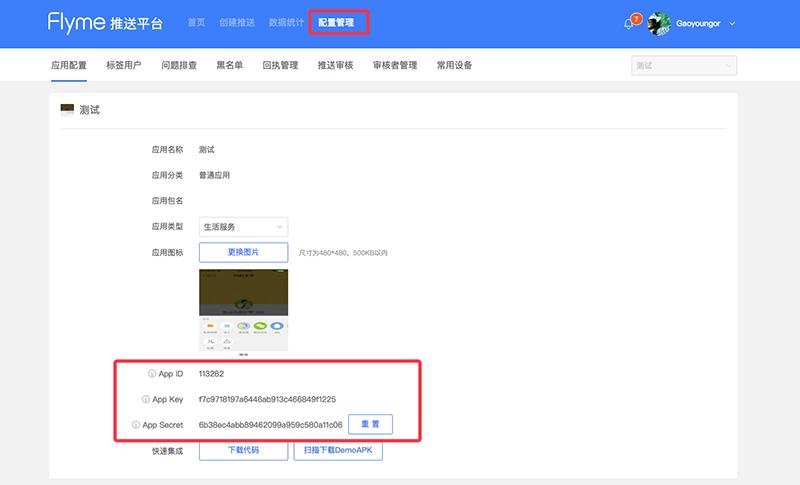Click the small app icon beside 测试 title
The height and width of the screenshot is (485, 800).
pos(67,109)
